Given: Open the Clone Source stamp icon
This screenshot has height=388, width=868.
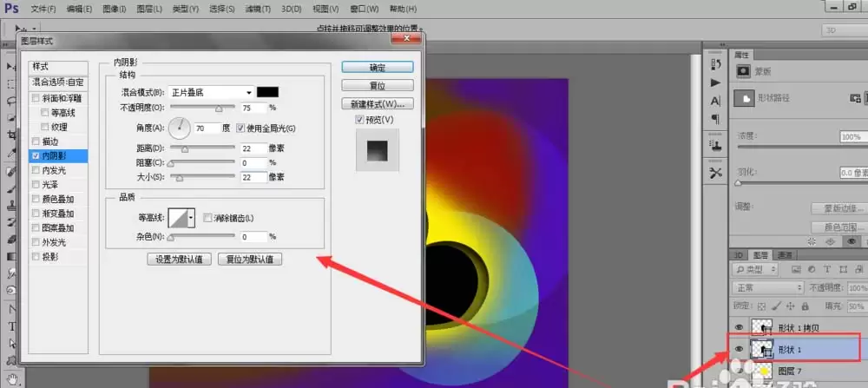Looking at the screenshot, I should click(x=716, y=146).
